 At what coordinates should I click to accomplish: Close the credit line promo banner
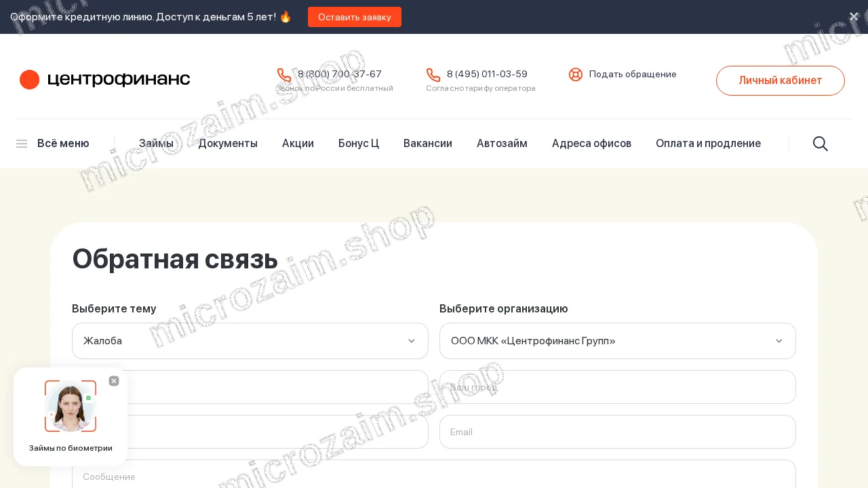(854, 16)
